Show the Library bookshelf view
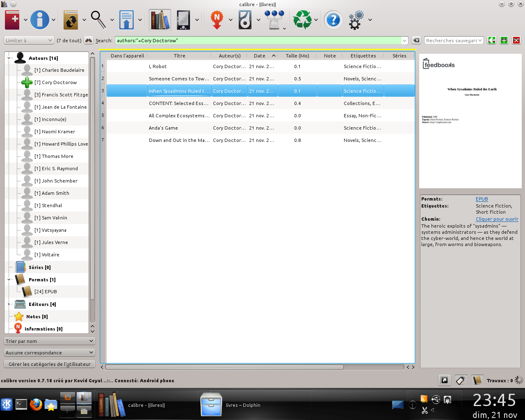The height and width of the screenshot is (420, 525). (160, 19)
